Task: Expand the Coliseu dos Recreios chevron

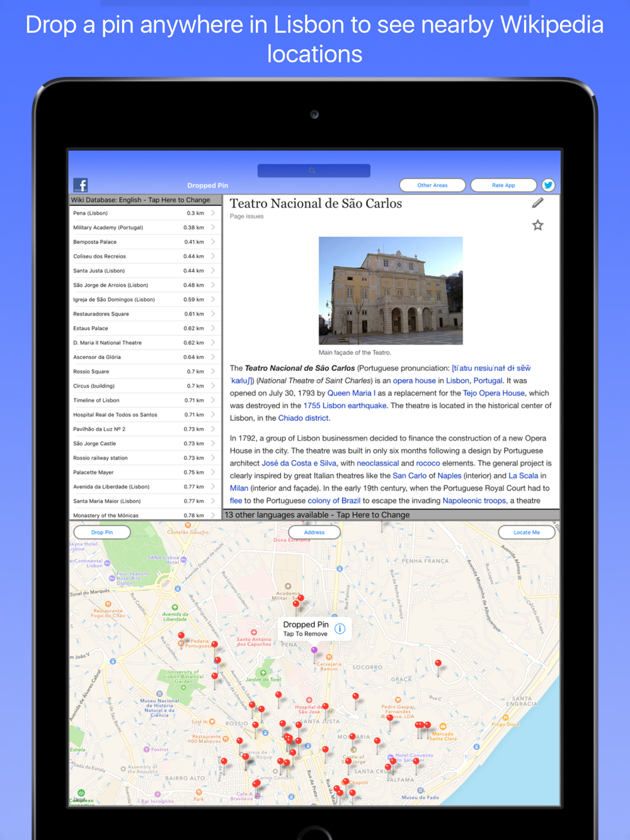Action: click(x=213, y=256)
